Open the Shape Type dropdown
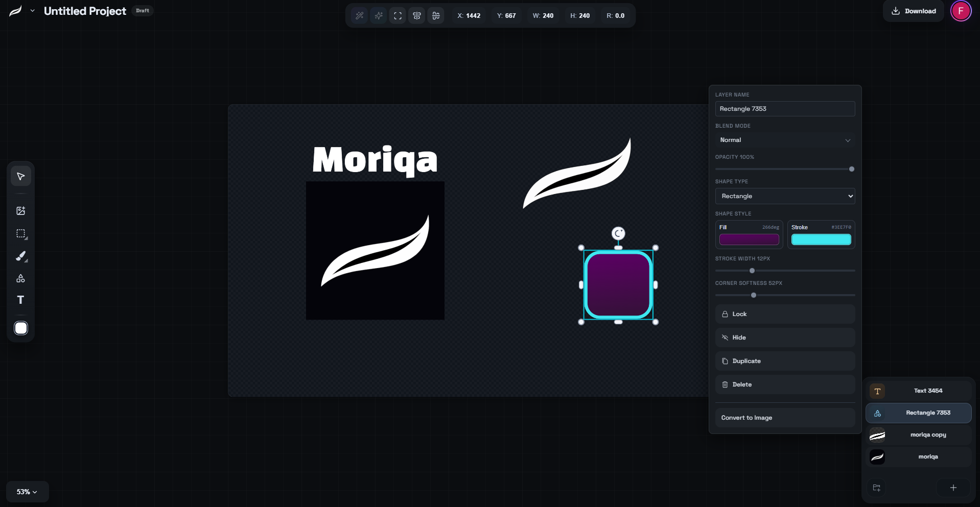980x507 pixels. click(x=785, y=196)
